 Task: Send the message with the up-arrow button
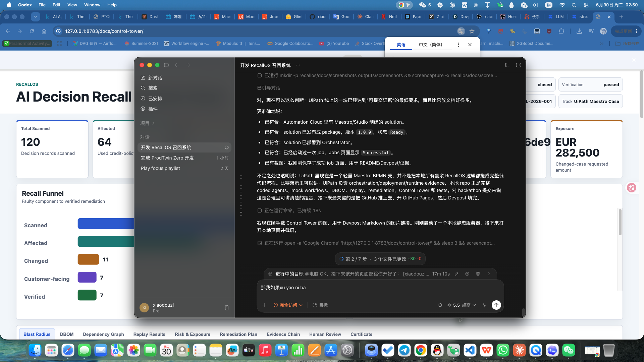[496, 305]
